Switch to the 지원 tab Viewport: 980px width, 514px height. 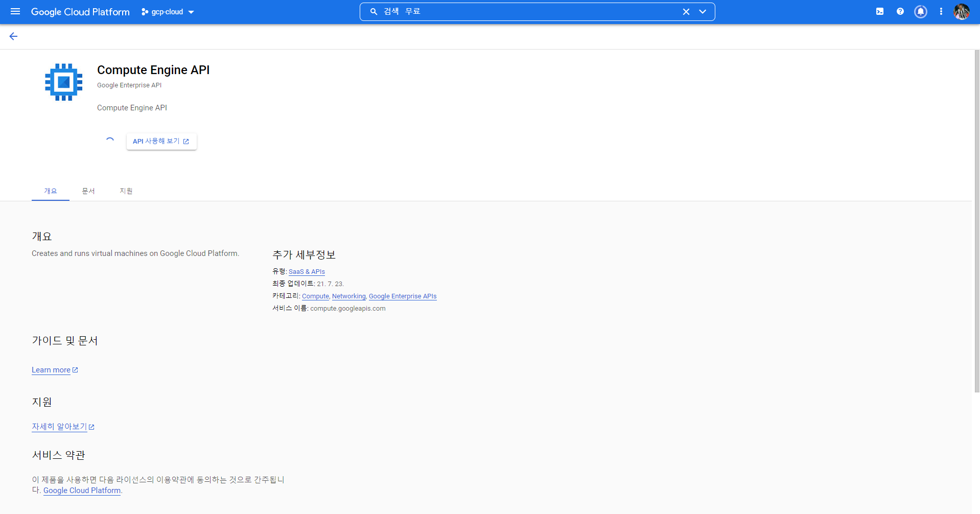[x=126, y=191]
